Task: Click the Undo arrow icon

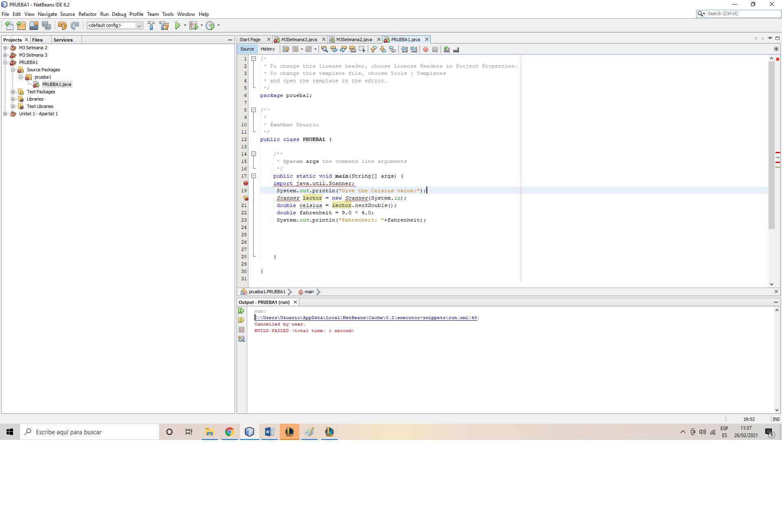Action: point(62,26)
